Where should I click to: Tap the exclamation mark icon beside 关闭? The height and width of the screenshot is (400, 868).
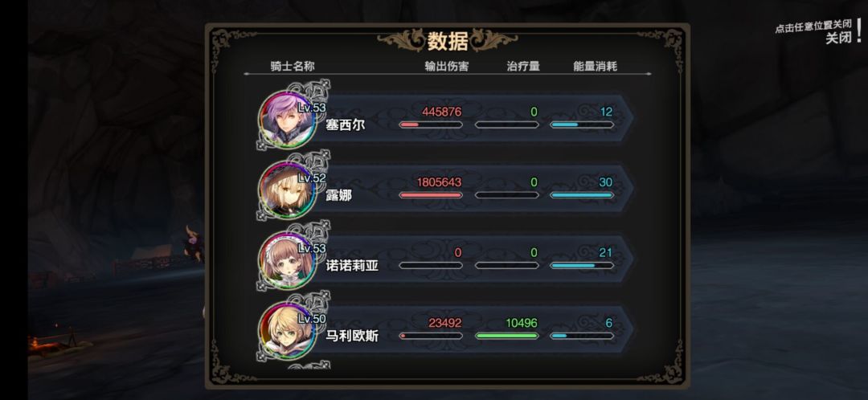[858, 33]
